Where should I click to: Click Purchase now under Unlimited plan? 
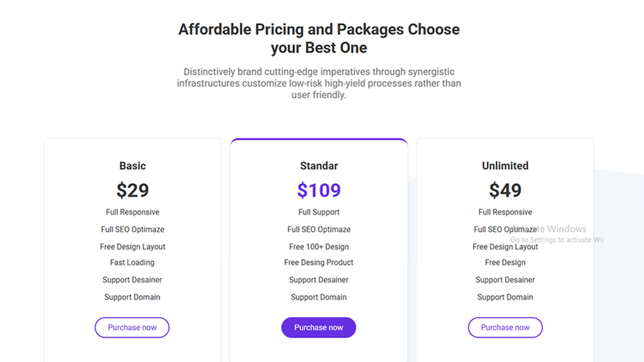pos(505,327)
